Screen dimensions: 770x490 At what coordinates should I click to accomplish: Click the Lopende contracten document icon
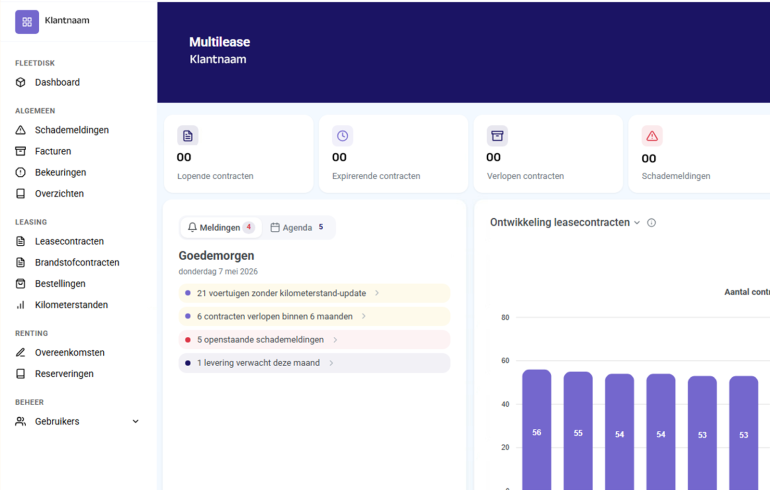pyautogui.click(x=188, y=136)
